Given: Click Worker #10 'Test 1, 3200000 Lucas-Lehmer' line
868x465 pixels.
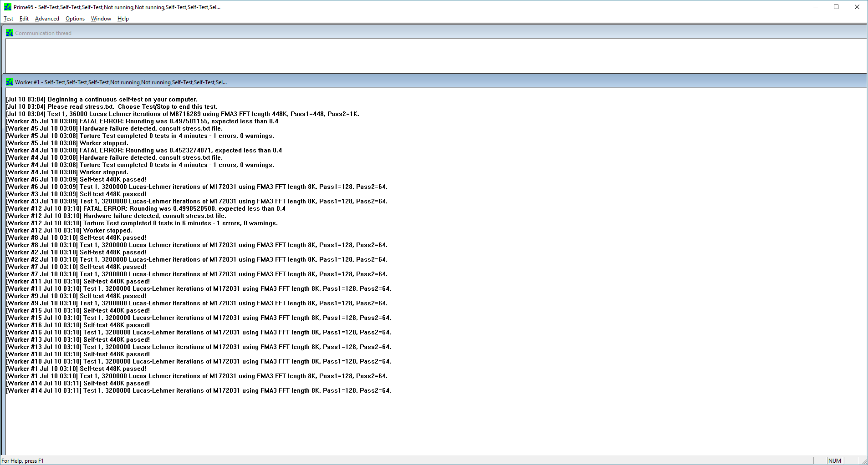Looking at the screenshot, I should pos(199,361).
